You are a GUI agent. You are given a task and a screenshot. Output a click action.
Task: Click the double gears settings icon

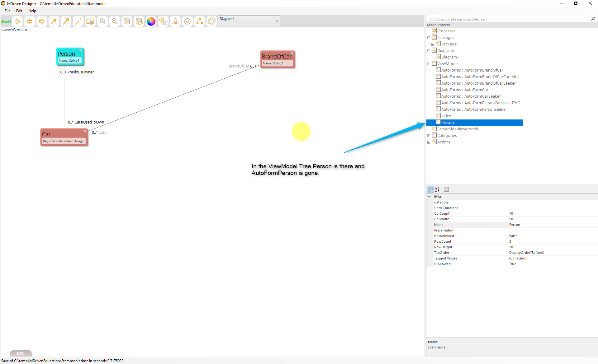tap(163, 21)
